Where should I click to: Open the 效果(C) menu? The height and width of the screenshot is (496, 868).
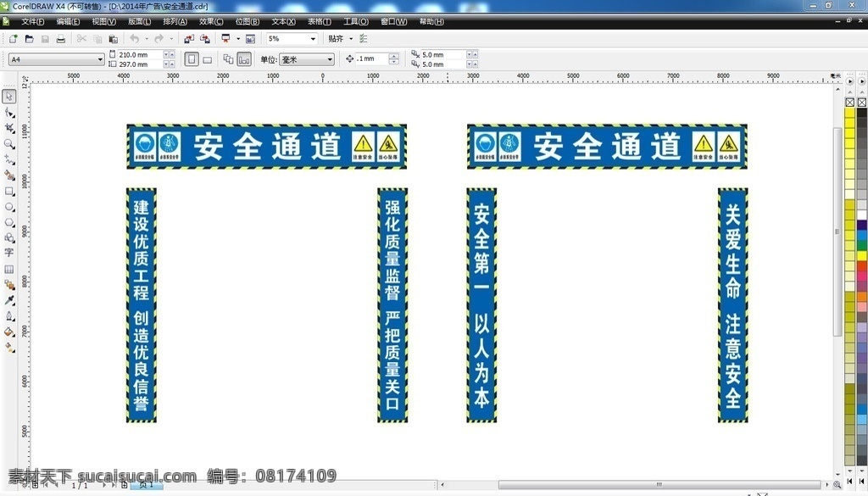211,21
